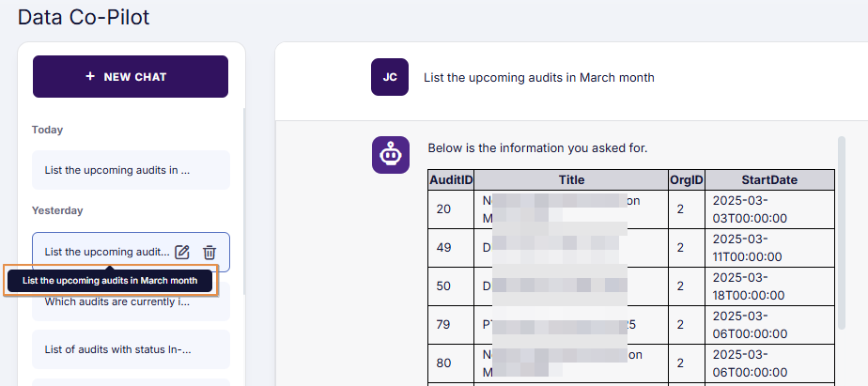Click the Yesterday section label
This screenshot has height=386, width=868.
(57, 210)
